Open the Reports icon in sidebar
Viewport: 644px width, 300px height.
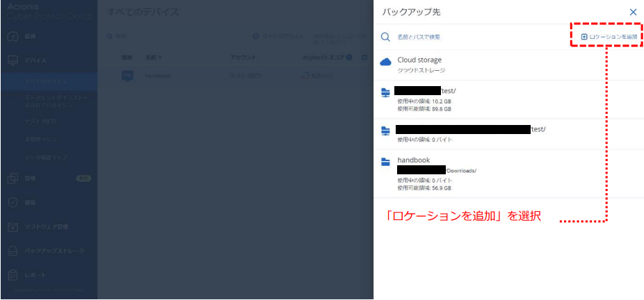(x=13, y=275)
